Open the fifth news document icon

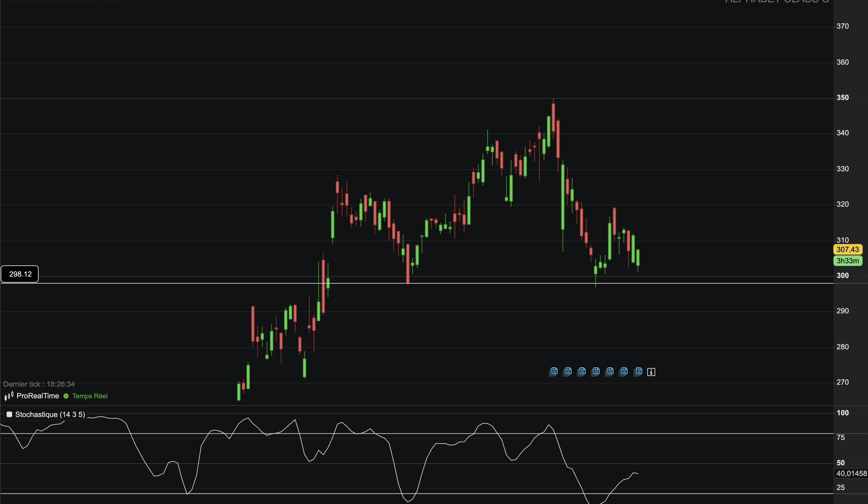click(609, 372)
